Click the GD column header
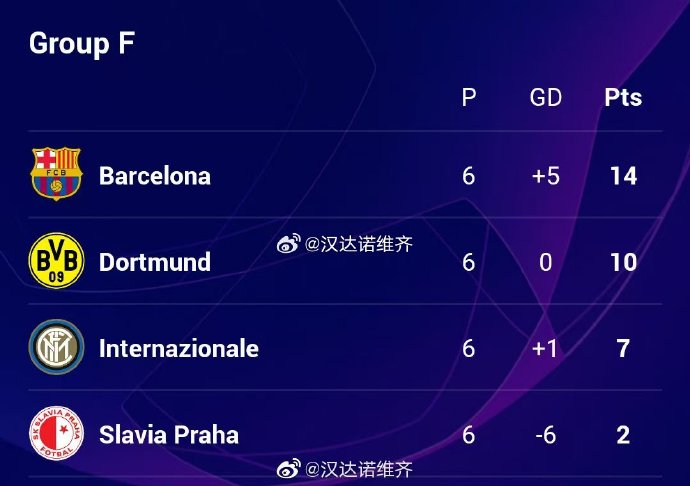Screen dimensions: 690x486 546,97
